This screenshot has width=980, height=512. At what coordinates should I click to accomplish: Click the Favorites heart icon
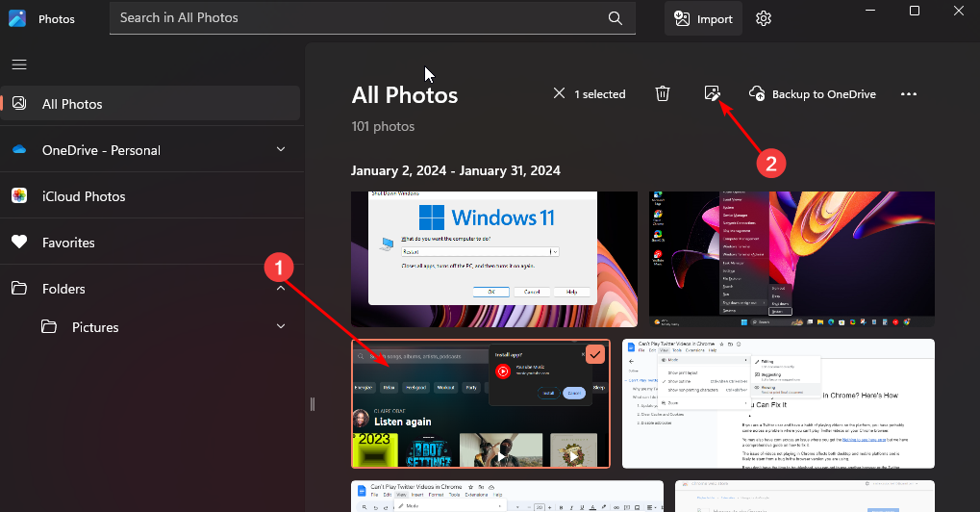(19, 242)
